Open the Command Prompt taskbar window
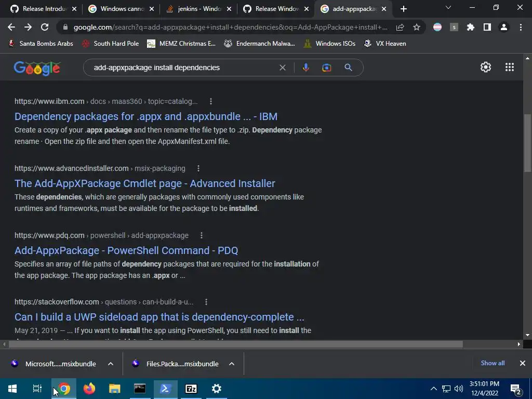 point(140,389)
